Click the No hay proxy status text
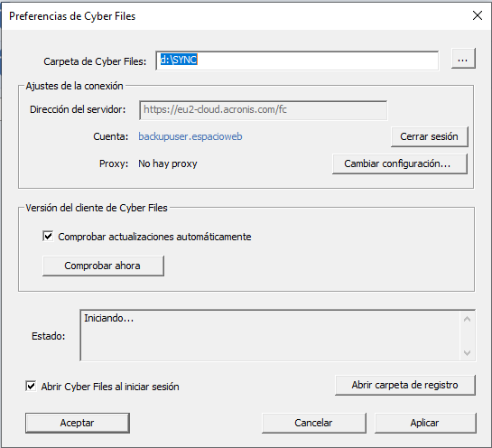 [168, 163]
